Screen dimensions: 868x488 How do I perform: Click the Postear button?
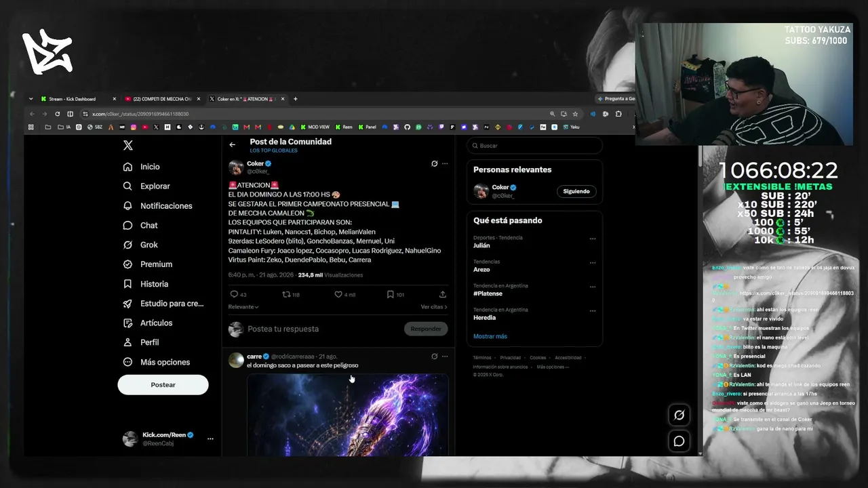pos(163,385)
